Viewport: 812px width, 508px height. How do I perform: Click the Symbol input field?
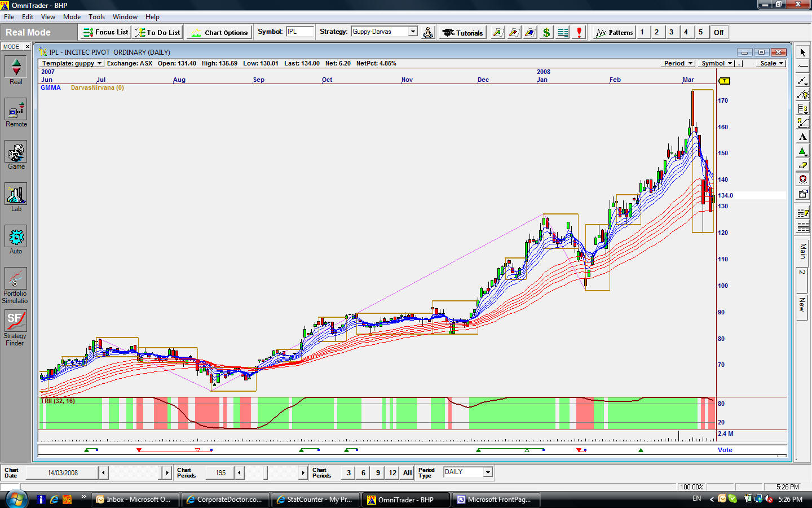pos(299,32)
